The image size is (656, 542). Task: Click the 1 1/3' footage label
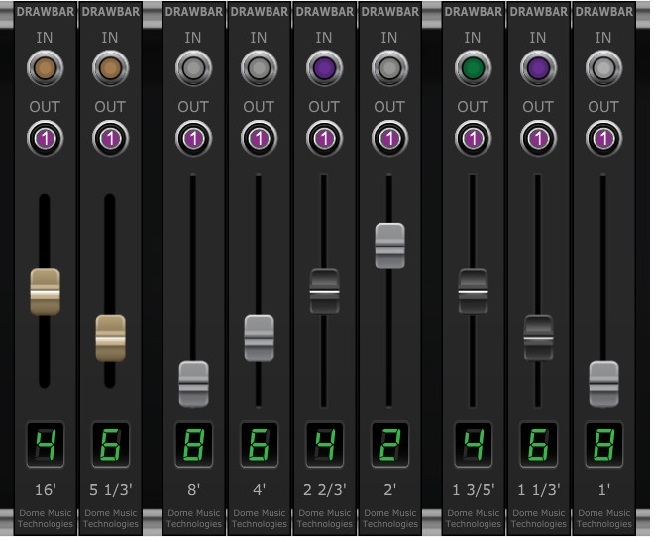pyautogui.click(x=538, y=489)
